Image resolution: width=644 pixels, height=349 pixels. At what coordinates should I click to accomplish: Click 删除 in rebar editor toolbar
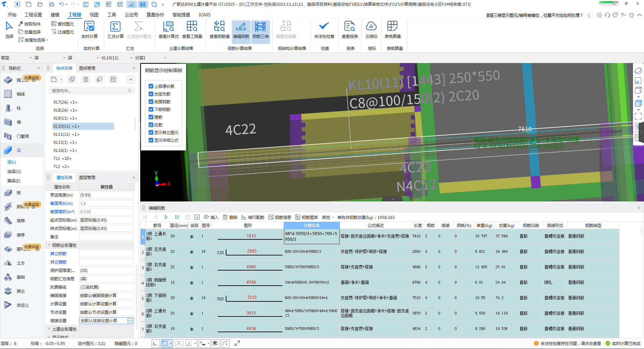click(230, 217)
